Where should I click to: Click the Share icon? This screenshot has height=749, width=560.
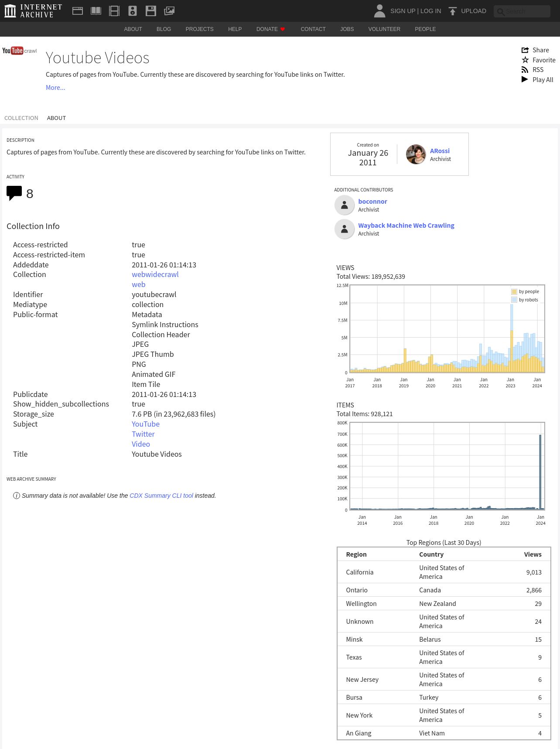pyautogui.click(x=525, y=50)
